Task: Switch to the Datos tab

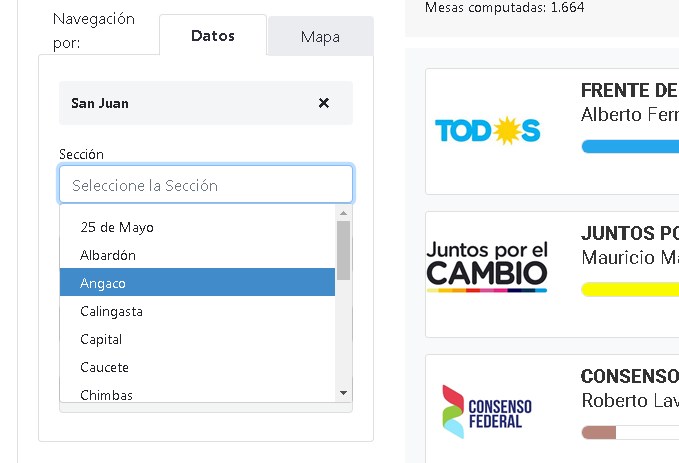Action: coord(212,36)
